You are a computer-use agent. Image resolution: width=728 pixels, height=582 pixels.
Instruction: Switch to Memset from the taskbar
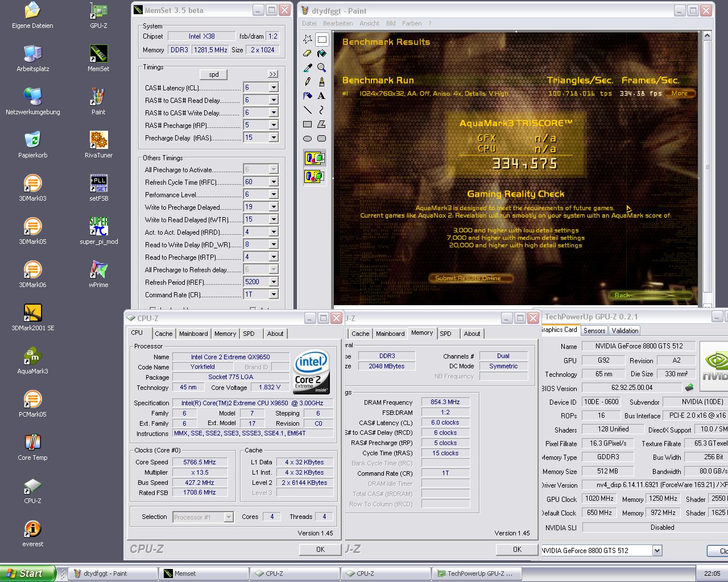coord(204,573)
